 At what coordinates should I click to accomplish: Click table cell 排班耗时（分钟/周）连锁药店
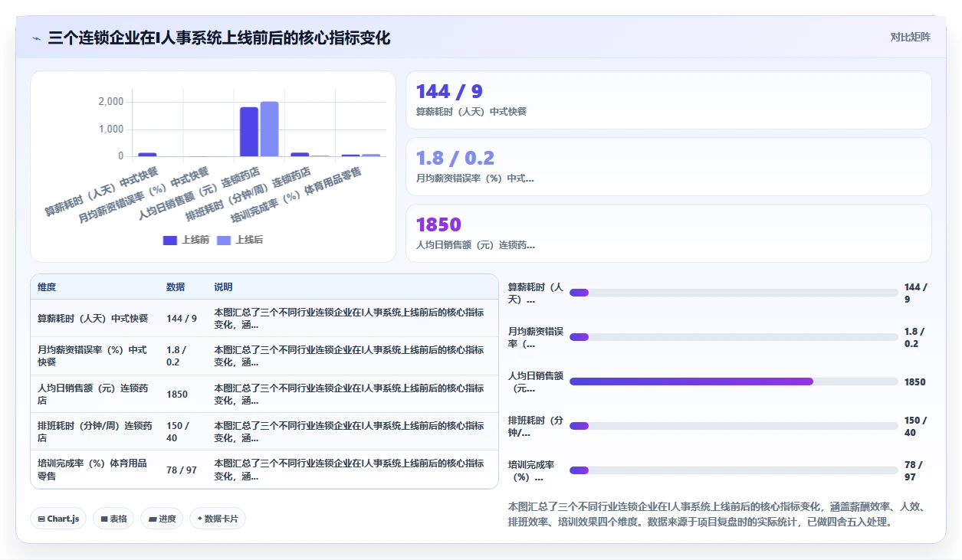click(x=95, y=431)
